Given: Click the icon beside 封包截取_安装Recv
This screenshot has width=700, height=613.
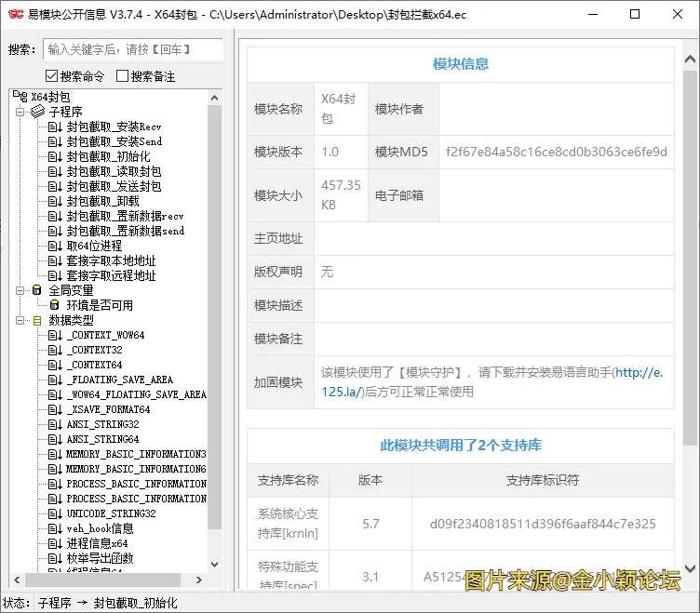Looking at the screenshot, I should (x=55, y=127).
